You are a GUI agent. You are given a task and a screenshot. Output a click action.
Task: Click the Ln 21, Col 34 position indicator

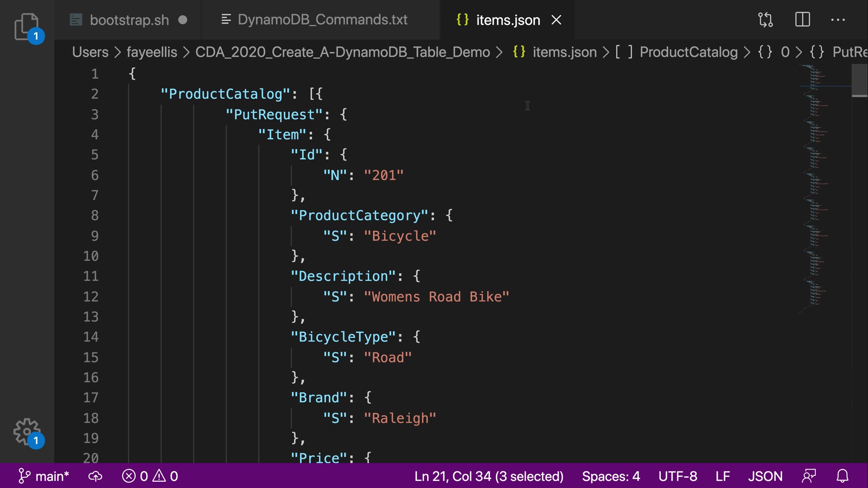(489, 476)
